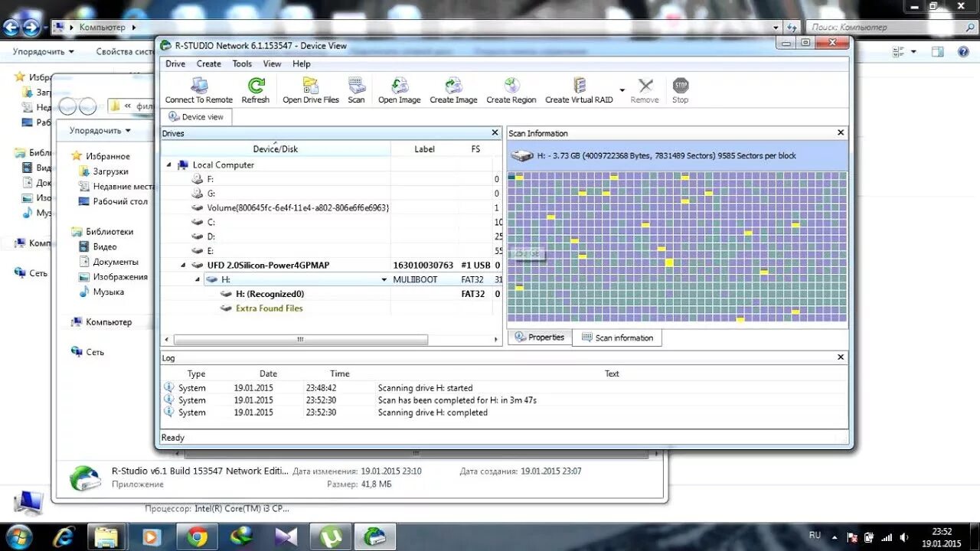980x551 pixels.
Task: Click log entry 'Scanning drive H: completed'
Action: [x=433, y=412]
